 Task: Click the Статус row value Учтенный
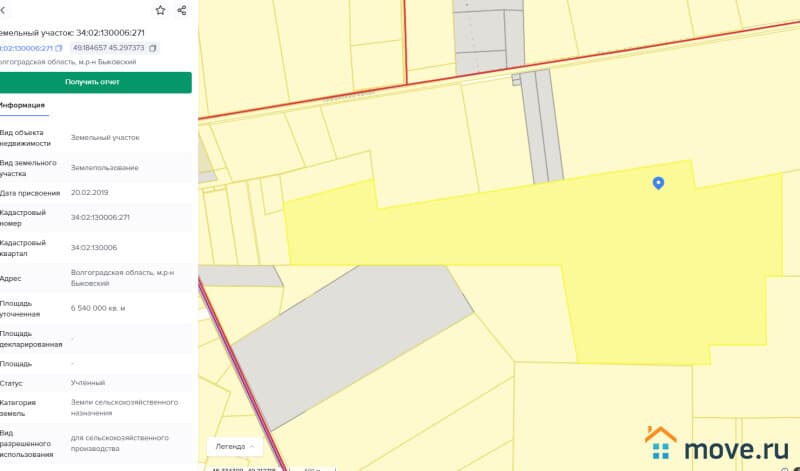(88, 383)
